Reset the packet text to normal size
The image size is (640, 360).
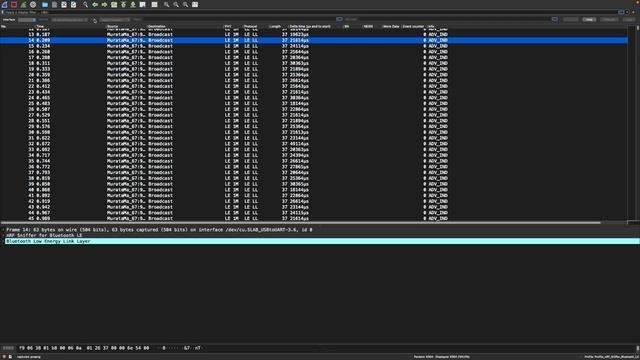point(185,4)
